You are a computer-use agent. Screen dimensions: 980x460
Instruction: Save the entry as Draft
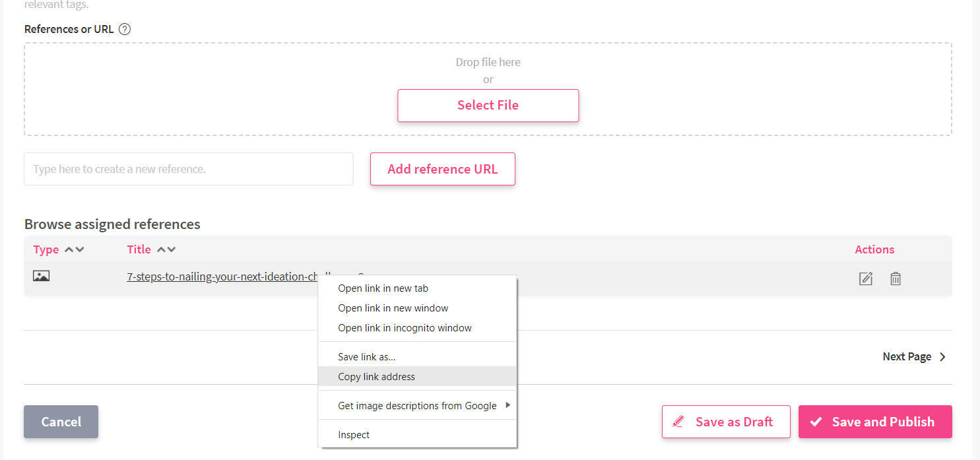pos(726,422)
